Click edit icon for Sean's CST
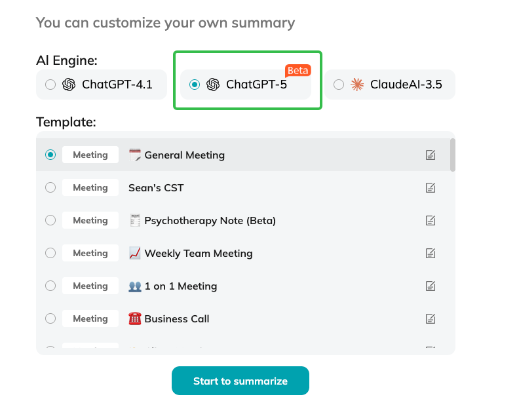Image resolution: width=519 pixels, height=420 pixels. pyautogui.click(x=431, y=188)
